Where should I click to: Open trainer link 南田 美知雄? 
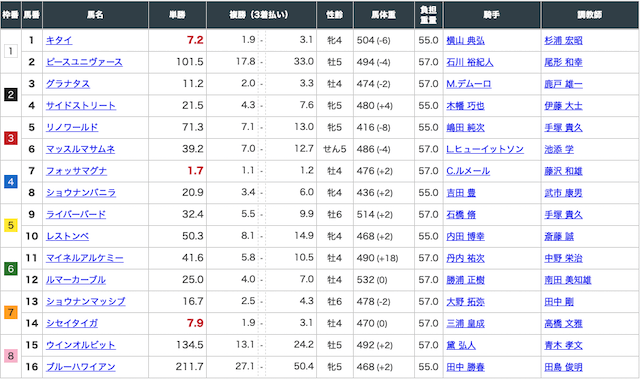568,280
